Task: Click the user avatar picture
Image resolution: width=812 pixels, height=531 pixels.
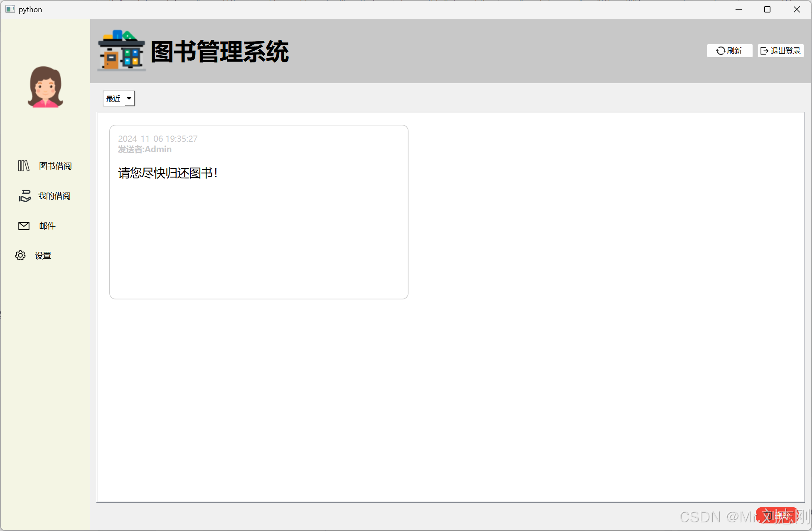Action: tap(45, 87)
